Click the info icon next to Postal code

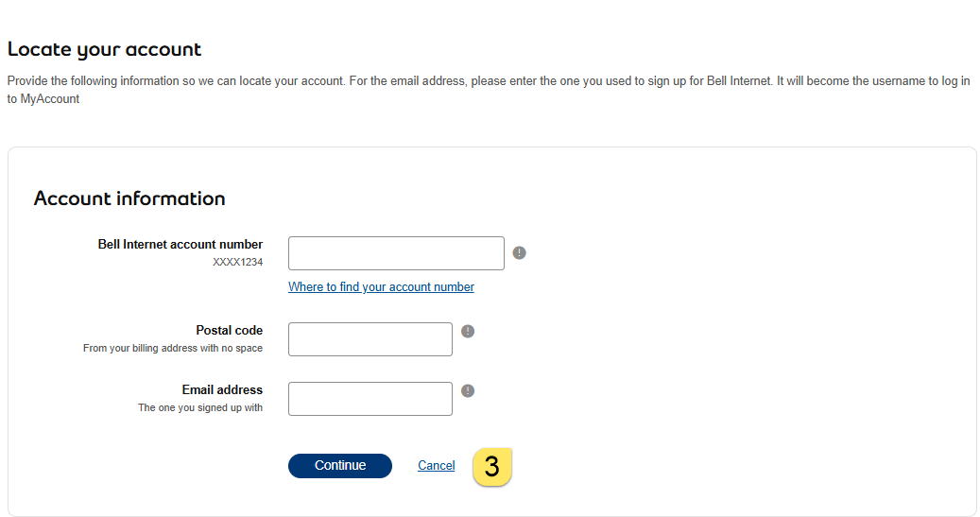[468, 331]
